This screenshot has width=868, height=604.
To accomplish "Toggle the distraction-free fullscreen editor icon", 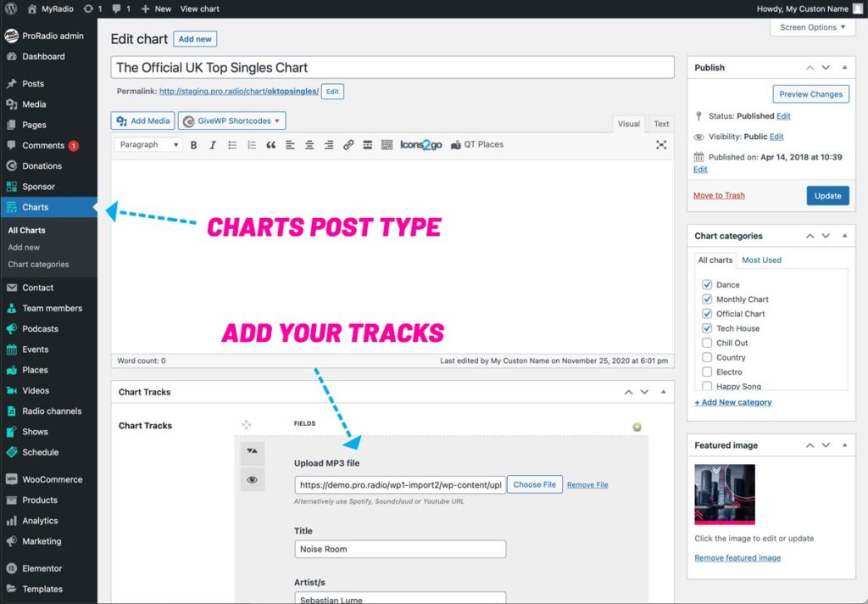I will (x=661, y=145).
